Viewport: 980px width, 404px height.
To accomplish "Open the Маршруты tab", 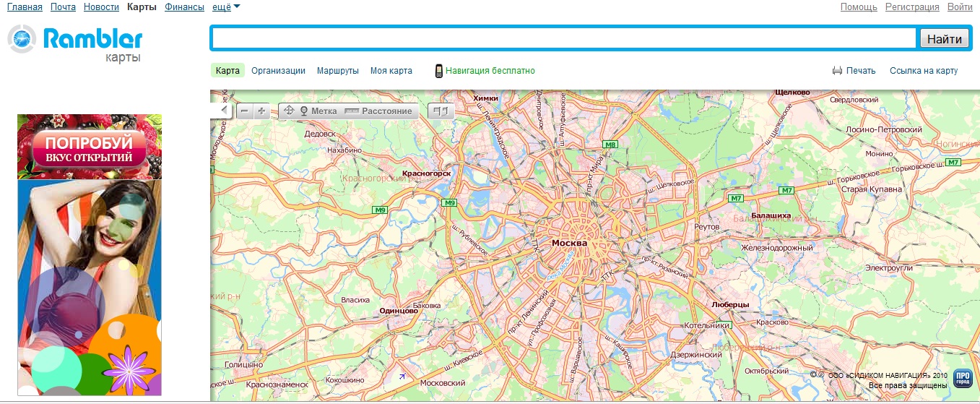I will pyautogui.click(x=337, y=71).
